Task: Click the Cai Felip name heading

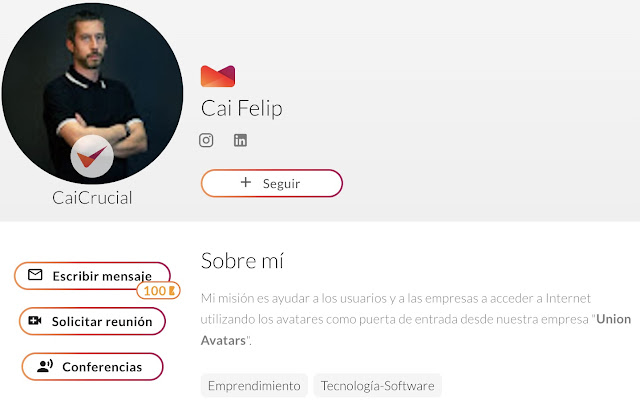Action: point(242,108)
